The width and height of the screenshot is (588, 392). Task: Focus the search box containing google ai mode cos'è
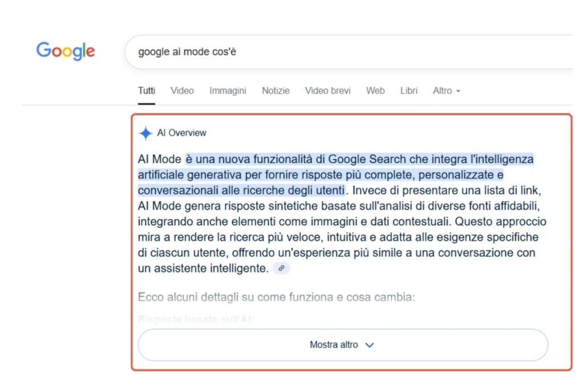pos(349,52)
